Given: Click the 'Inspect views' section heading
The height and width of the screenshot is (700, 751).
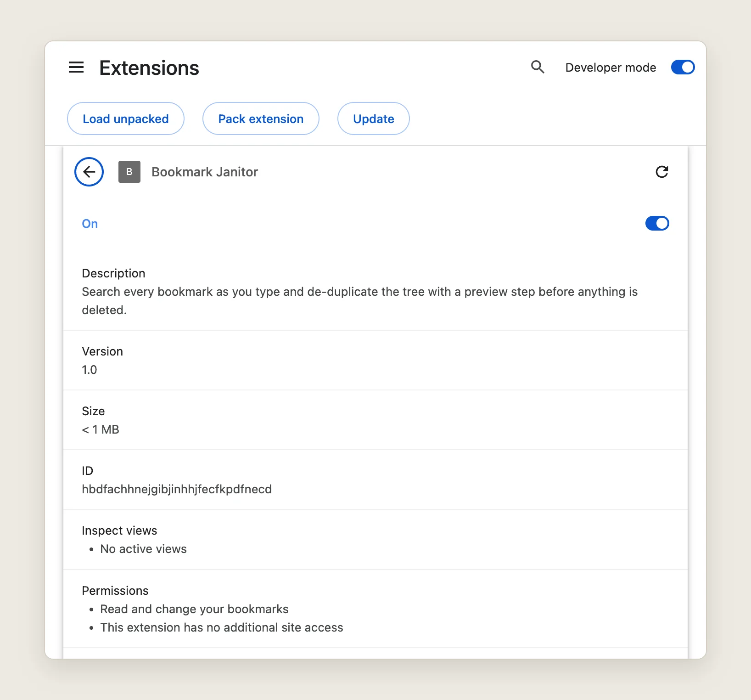Looking at the screenshot, I should pyautogui.click(x=119, y=531).
